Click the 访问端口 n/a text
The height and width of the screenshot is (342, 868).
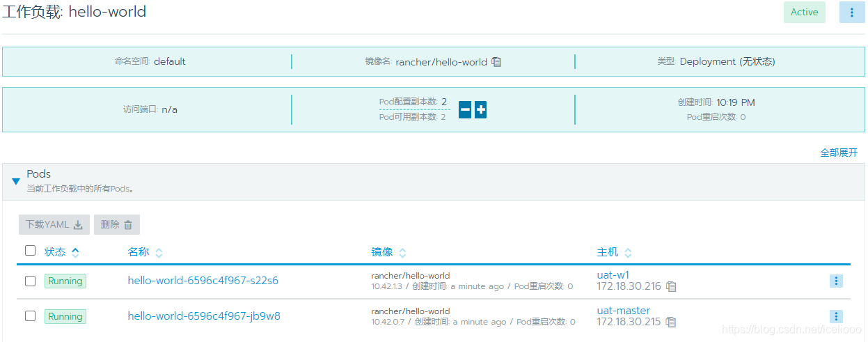pos(150,109)
